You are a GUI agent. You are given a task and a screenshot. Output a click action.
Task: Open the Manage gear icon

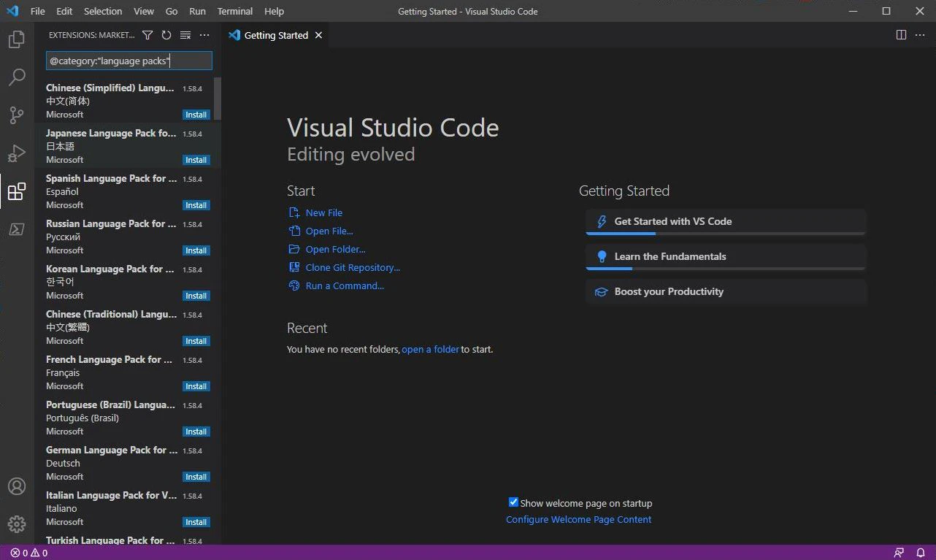click(x=16, y=524)
